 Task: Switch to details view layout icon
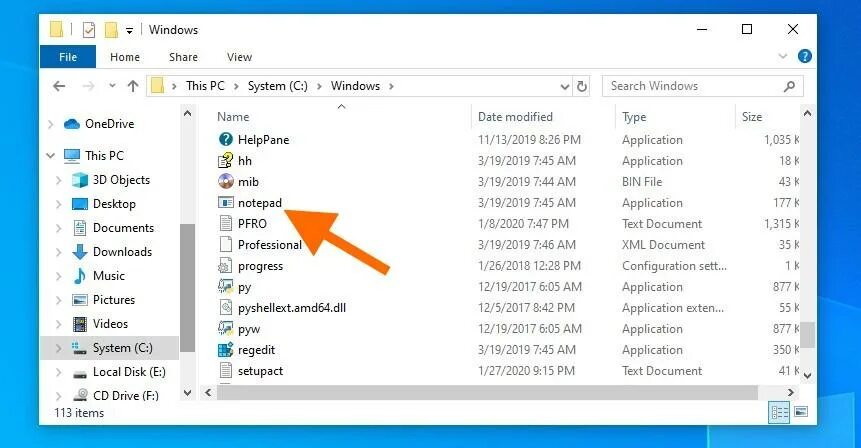(x=779, y=412)
